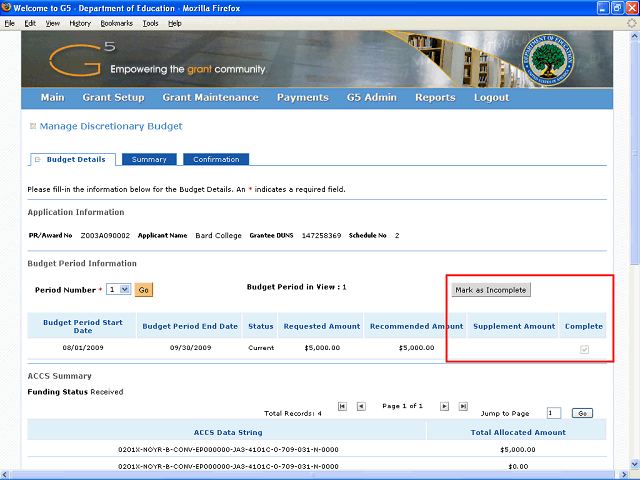Viewport: 640px width, 480px height.
Task: Go to first page of ACCS records
Action: point(343,406)
